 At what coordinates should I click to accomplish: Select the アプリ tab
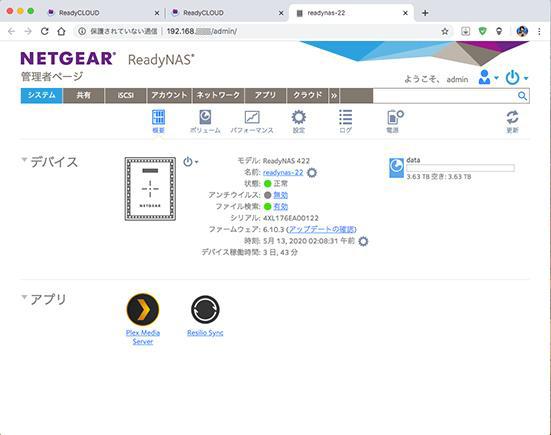tap(265, 96)
